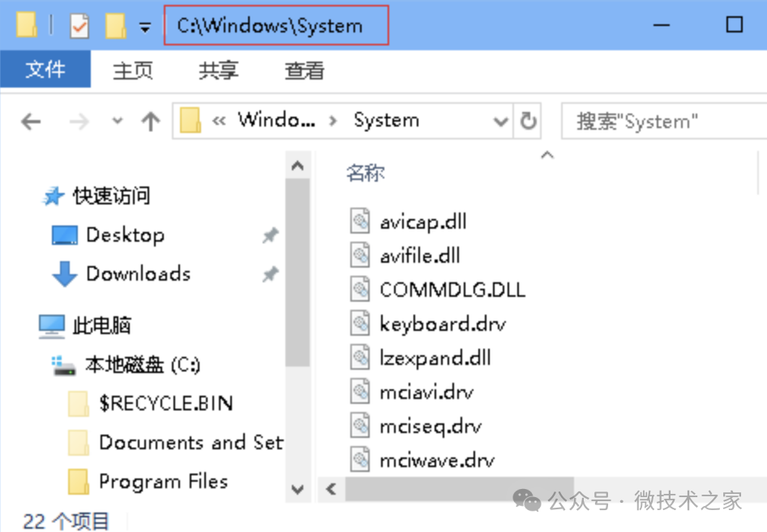The image size is (767, 532).
Task: Go up one folder level
Action: click(x=151, y=122)
